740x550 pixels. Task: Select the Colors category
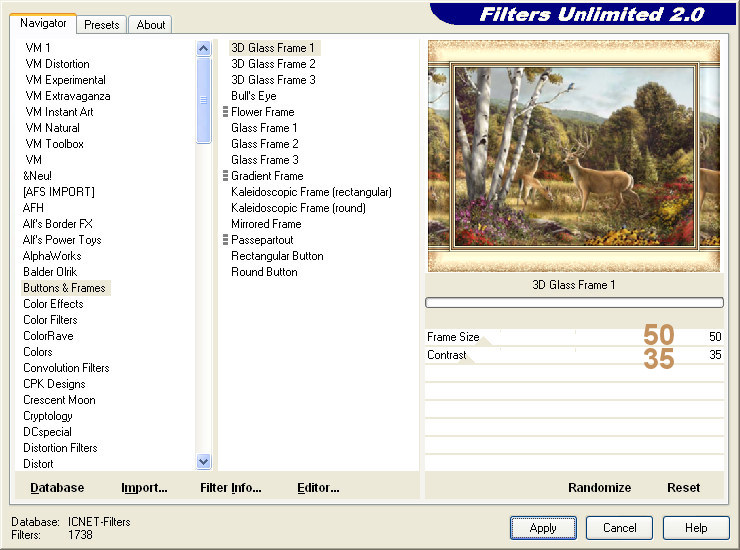[x=38, y=353]
